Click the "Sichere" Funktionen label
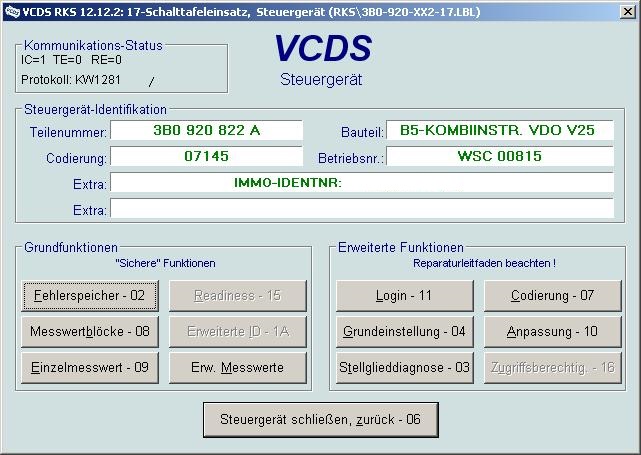 click(x=165, y=263)
